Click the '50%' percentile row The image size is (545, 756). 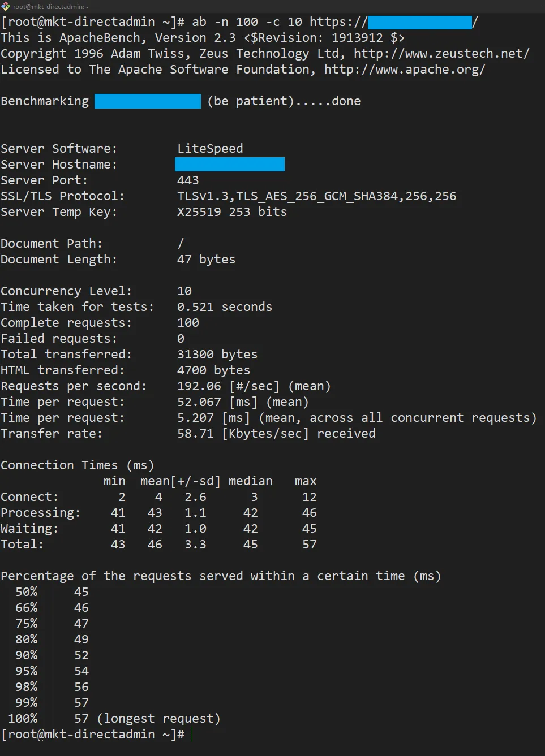[x=52, y=592]
